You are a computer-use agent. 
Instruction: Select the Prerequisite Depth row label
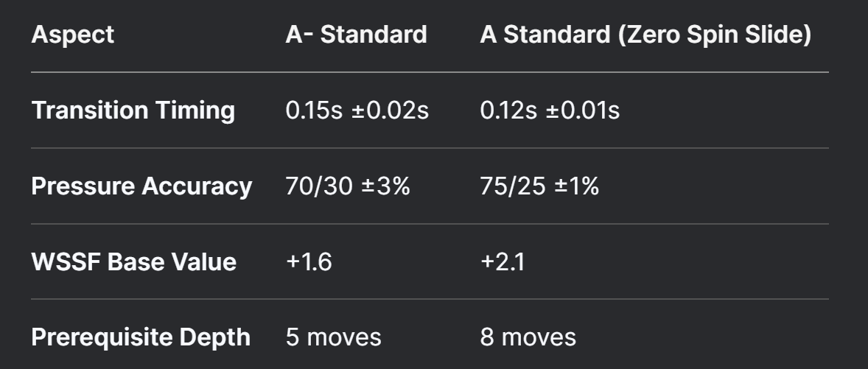[x=141, y=337]
